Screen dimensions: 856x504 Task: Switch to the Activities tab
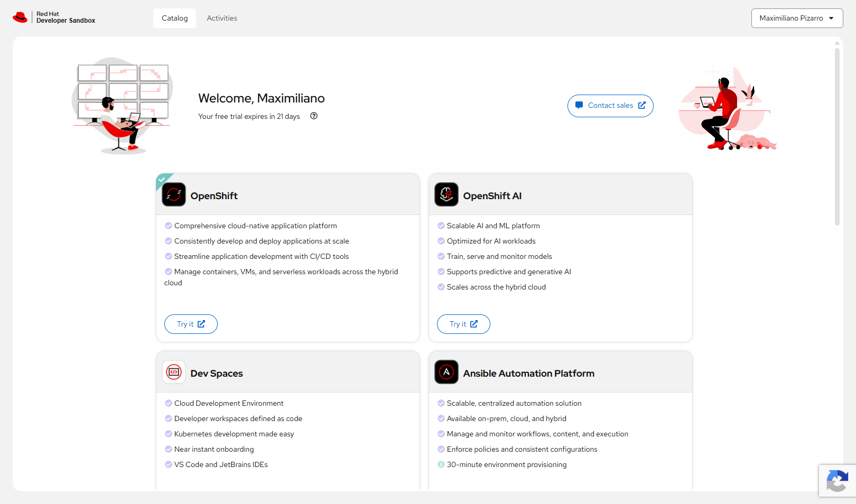[222, 18]
